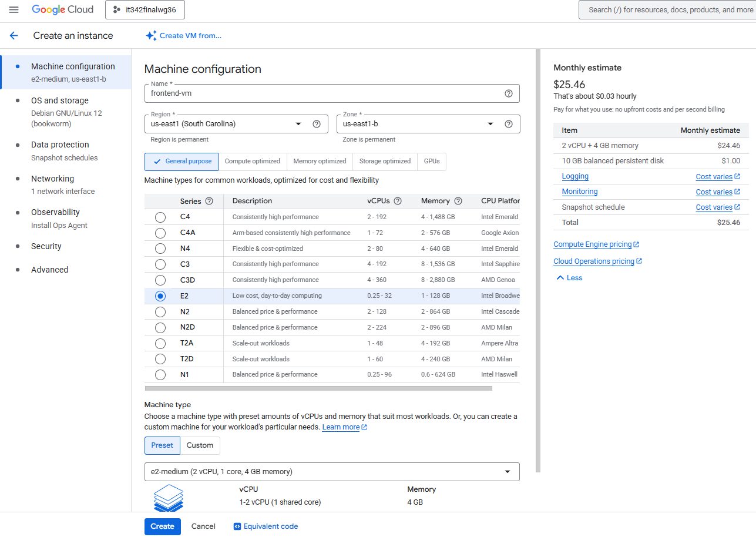Select the C4A series radio button
This screenshot has width=756, height=537.
coord(160,233)
